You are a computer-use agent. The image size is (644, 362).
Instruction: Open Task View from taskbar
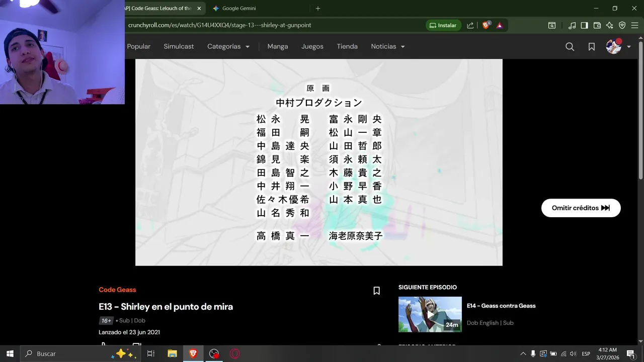[x=150, y=353]
